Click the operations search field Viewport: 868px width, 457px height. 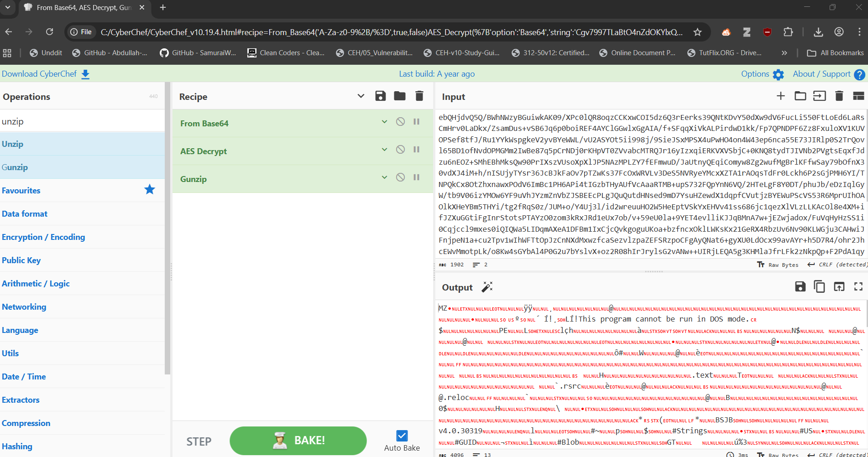click(82, 121)
